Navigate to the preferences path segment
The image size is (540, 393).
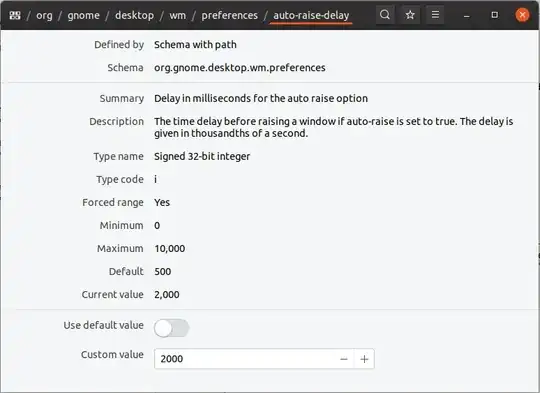pyautogui.click(x=229, y=15)
